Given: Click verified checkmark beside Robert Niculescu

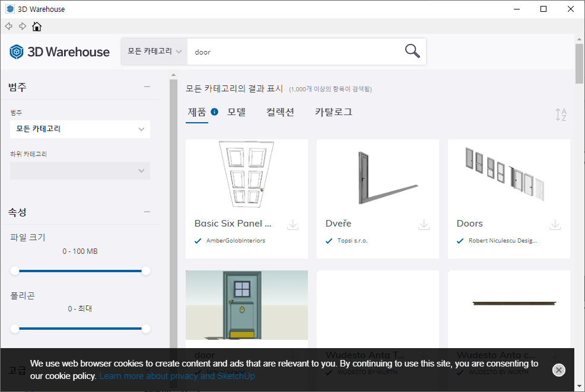Looking at the screenshot, I should coord(460,241).
